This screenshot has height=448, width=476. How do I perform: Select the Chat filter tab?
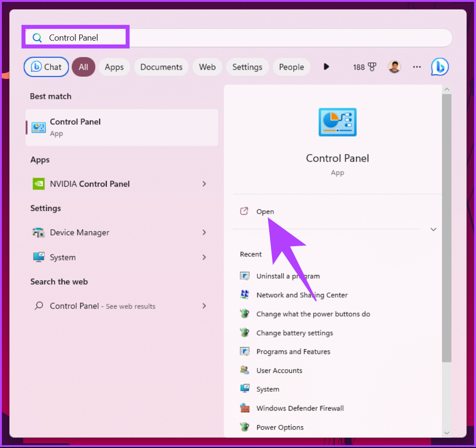click(x=46, y=67)
